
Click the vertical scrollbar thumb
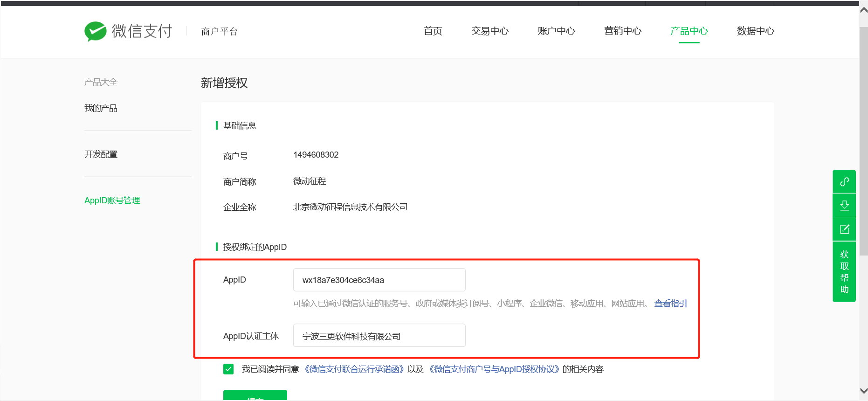tap(863, 141)
